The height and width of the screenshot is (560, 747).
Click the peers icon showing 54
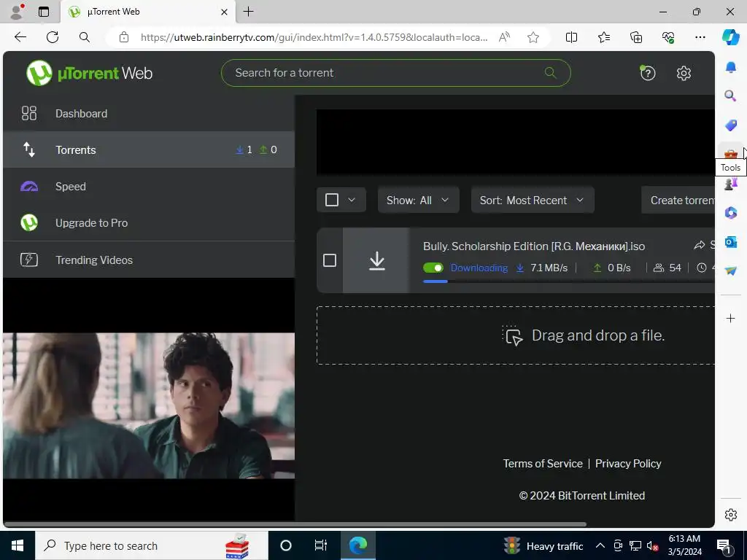659,268
